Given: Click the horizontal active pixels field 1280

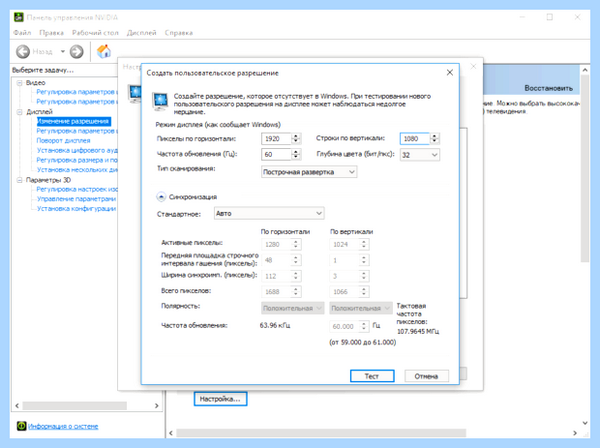Looking at the screenshot, I should 277,244.
